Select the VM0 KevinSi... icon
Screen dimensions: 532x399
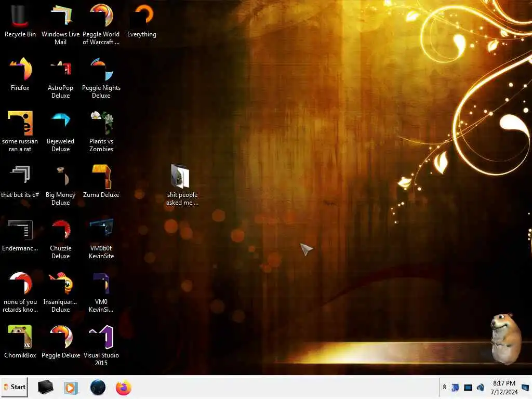click(x=101, y=292)
